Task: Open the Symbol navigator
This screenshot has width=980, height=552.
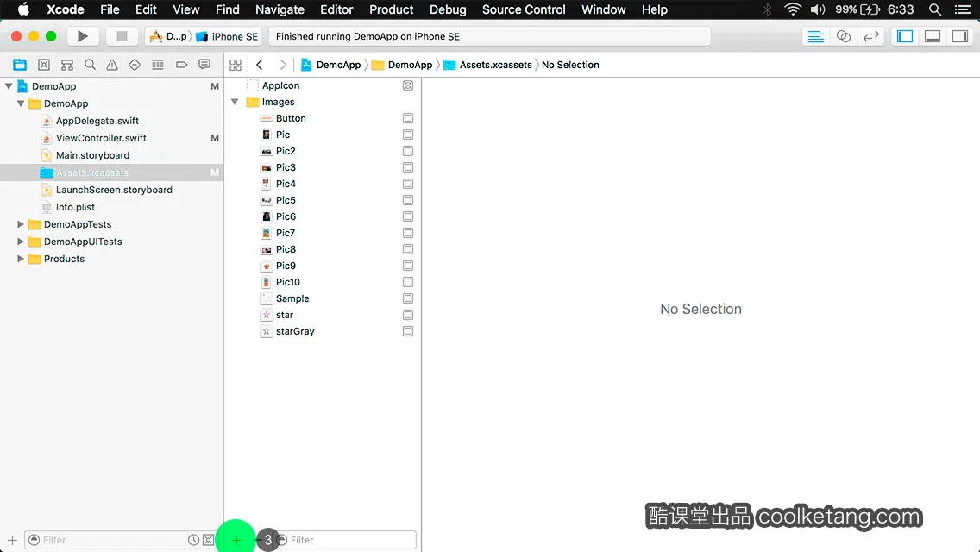Action: [67, 65]
